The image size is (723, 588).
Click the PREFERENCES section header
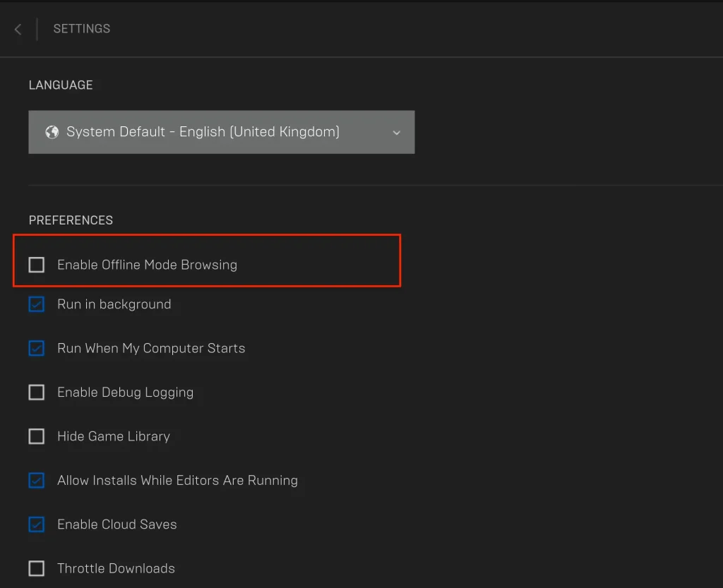pos(71,220)
